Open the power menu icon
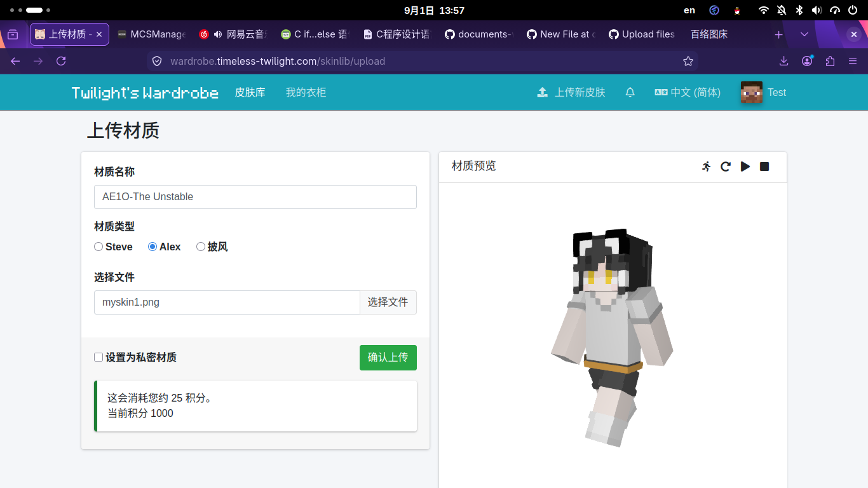The height and width of the screenshot is (488, 868). point(852,10)
